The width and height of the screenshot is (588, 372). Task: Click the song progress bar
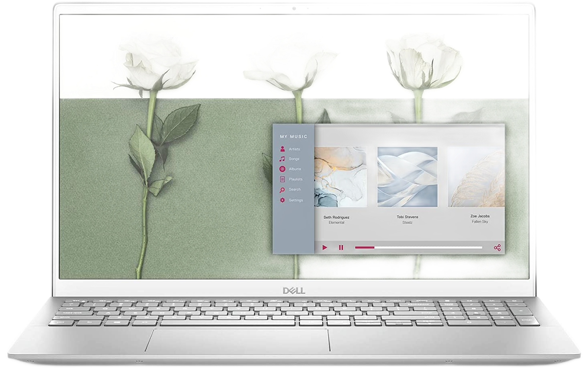click(418, 248)
